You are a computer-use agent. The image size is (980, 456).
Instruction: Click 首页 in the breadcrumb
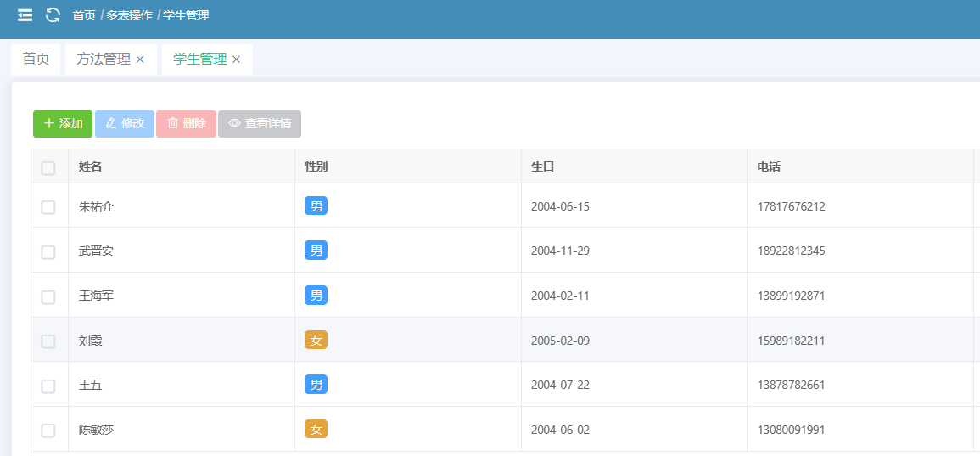pos(84,15)
